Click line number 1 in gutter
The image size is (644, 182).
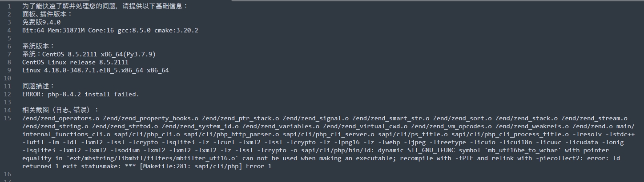[9, 6]
